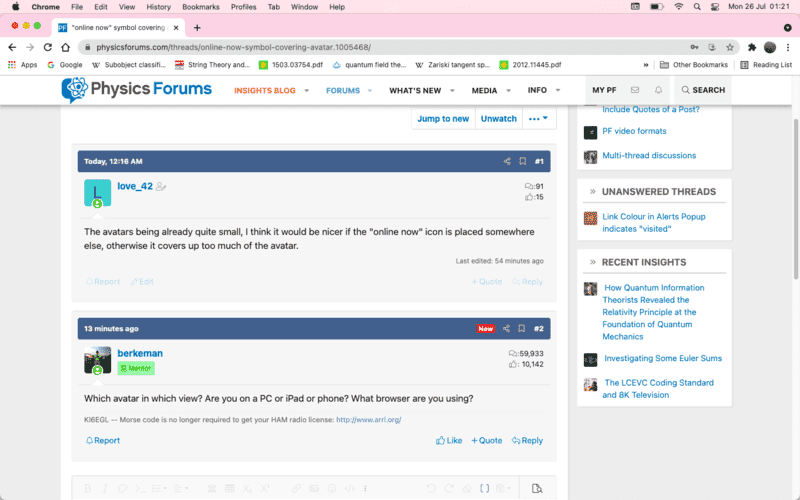Expand the Media dropdown arrow

click(508, 90)
